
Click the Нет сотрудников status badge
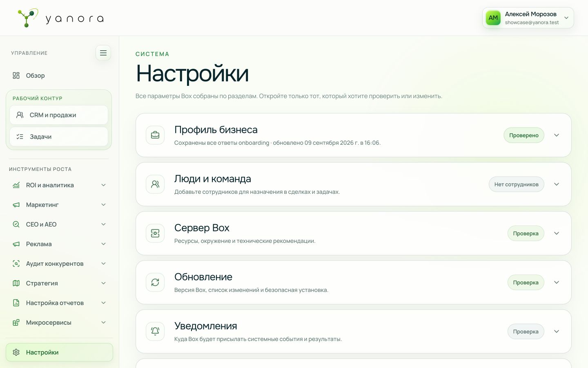coord(517,184)
